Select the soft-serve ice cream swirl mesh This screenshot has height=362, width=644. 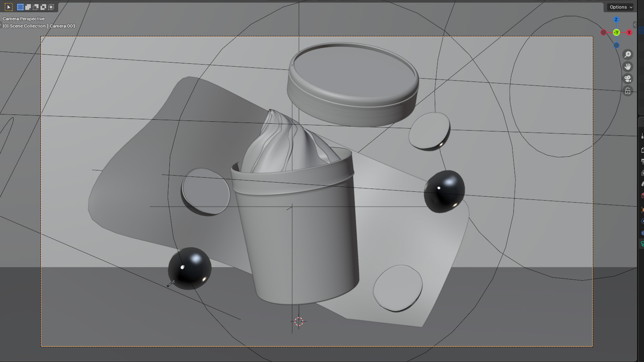pos(288,144)
